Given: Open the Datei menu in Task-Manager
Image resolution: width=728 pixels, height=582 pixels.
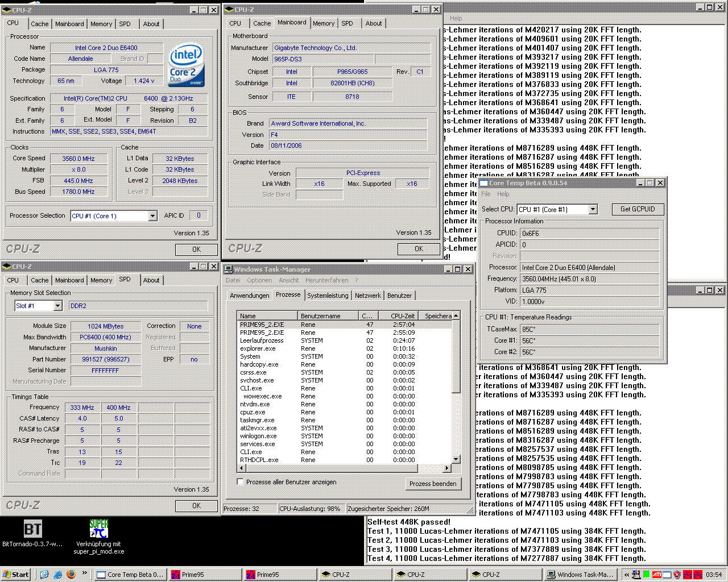Looking at the screenshot, I should 233,280.
